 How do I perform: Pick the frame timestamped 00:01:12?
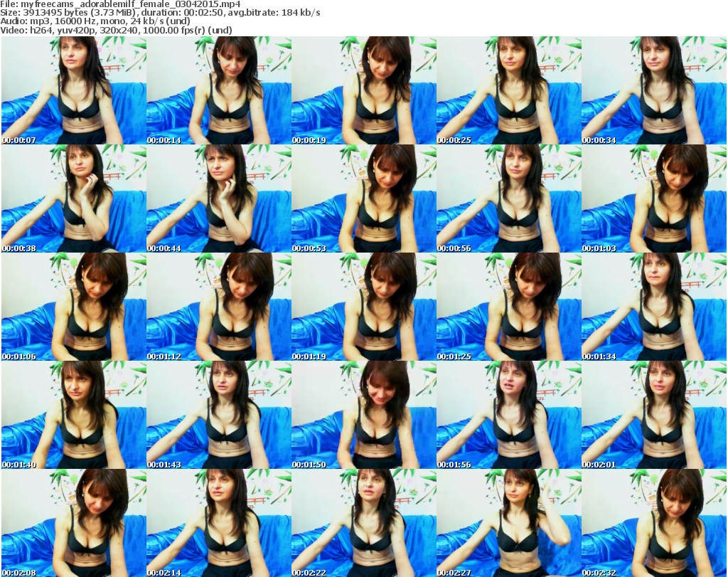[x=219, y=307]
